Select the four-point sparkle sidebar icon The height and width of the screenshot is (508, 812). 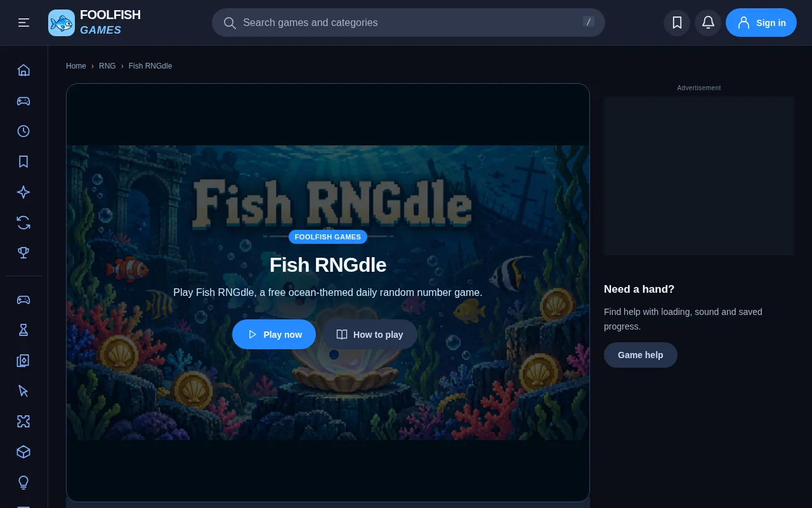pos(23,192)
